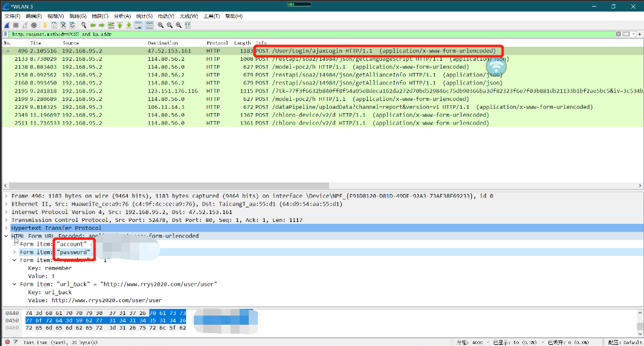Find a packet with magnifier icon

(x=84, y=25)
